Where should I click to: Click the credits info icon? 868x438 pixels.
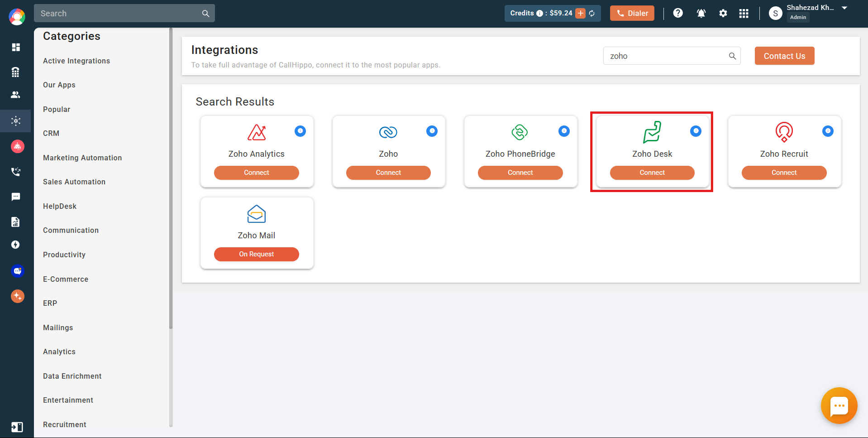(539, 14)
